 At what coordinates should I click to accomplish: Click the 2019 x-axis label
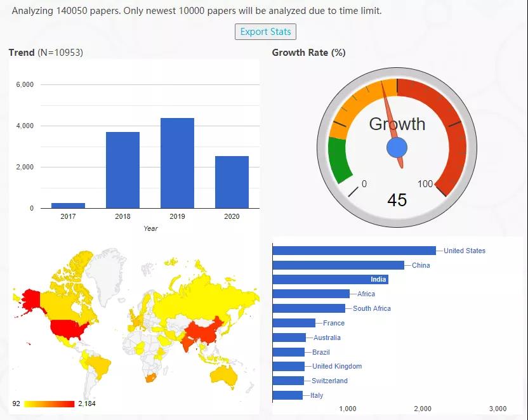(x=177, y=216)
